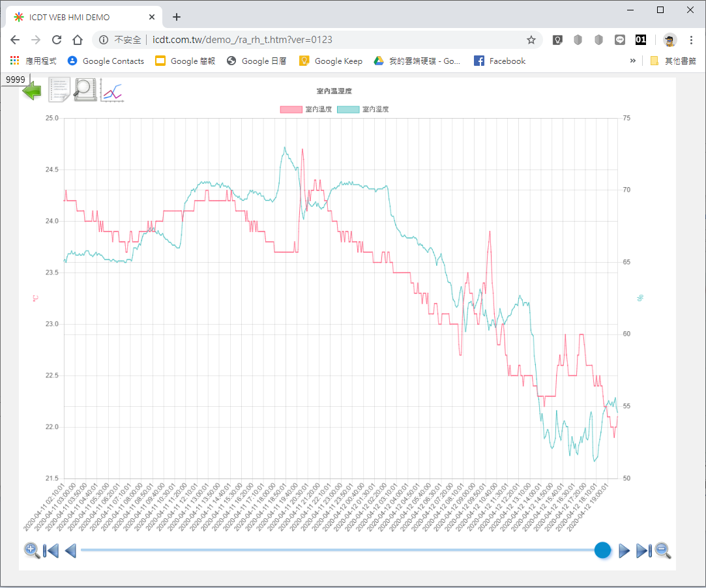Click the magnifier search history icon
The width and height of the screenshot is (706, 588).
[85, 90]
